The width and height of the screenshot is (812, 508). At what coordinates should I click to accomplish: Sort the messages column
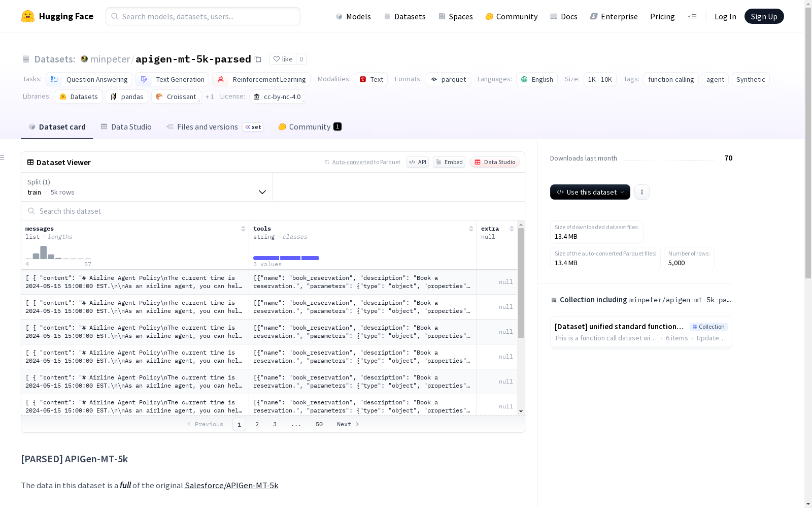(x=243, y=229)
